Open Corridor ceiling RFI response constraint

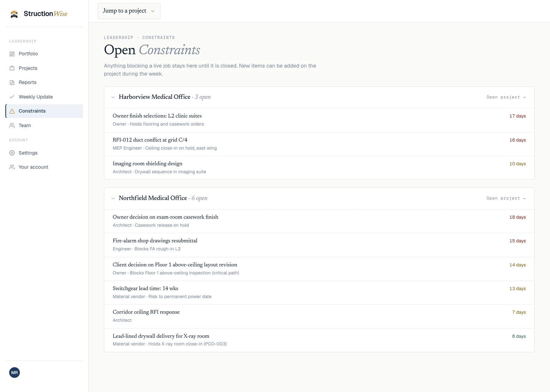coord(319,316)
